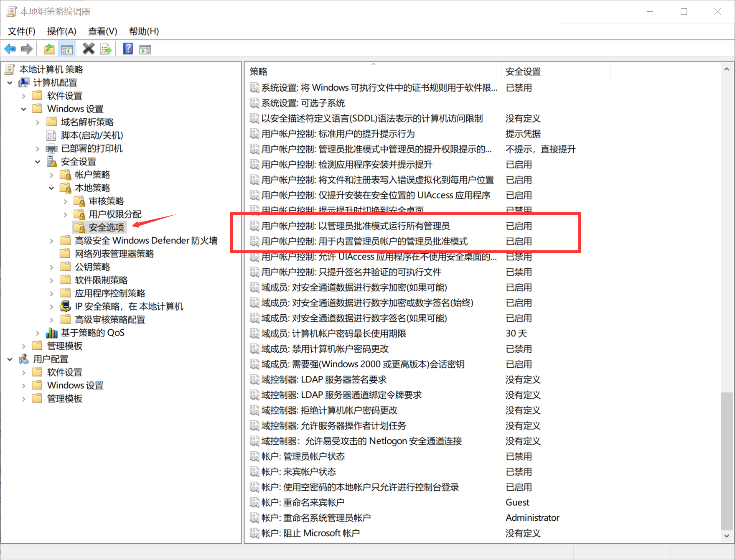This screenshot has width=735, height=560.
Task: Select the 用户权限分配 tree node
Action: 114,214
